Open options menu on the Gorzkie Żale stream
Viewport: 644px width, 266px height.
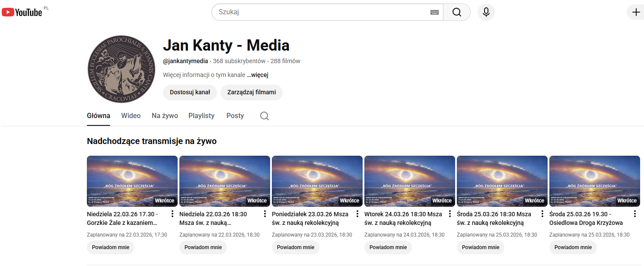172,213
